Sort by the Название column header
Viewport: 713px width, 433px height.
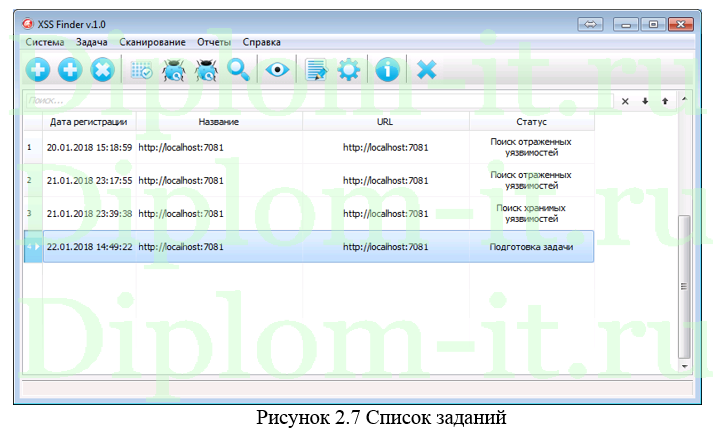pos(219,122)
